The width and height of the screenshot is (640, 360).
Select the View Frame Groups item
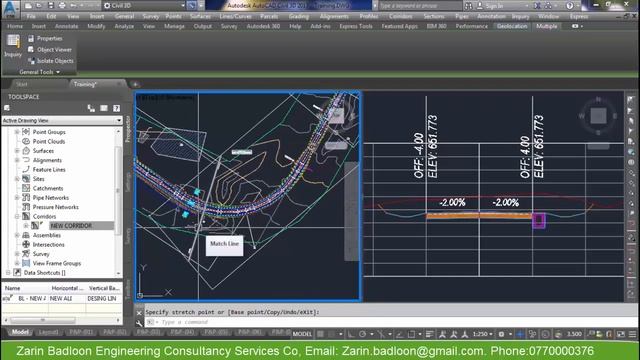tap(57, 263)
